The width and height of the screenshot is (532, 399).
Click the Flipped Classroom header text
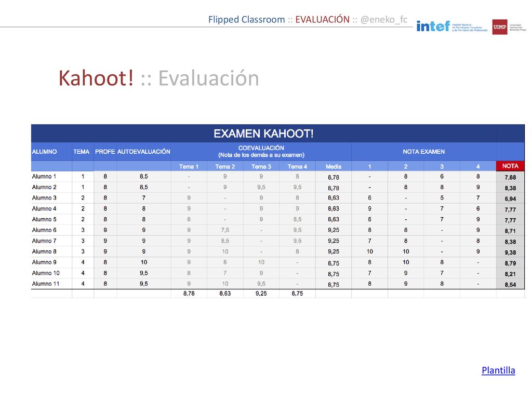tap(247, 20)
